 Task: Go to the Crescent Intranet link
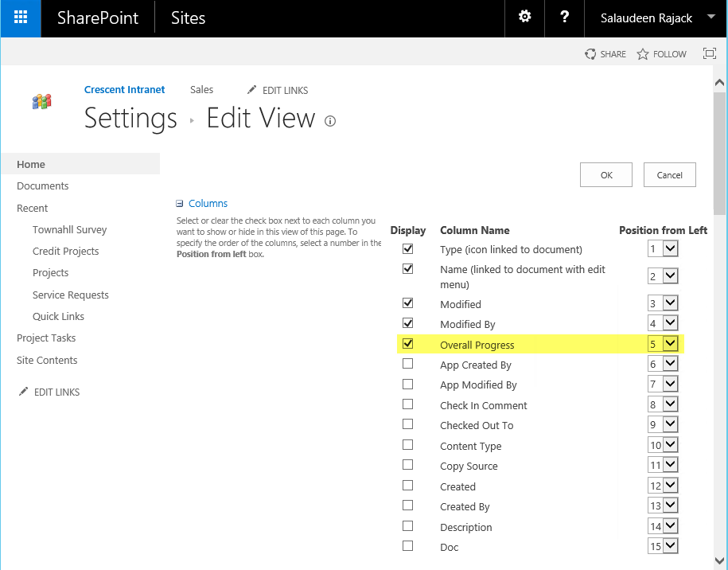click(x=124, y=90)
